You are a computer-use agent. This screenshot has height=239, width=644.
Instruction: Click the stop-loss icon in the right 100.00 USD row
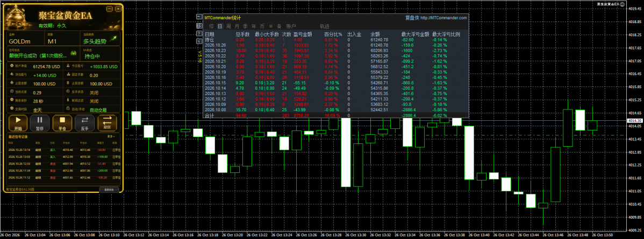pyautogui.click(x=67, y=83)
